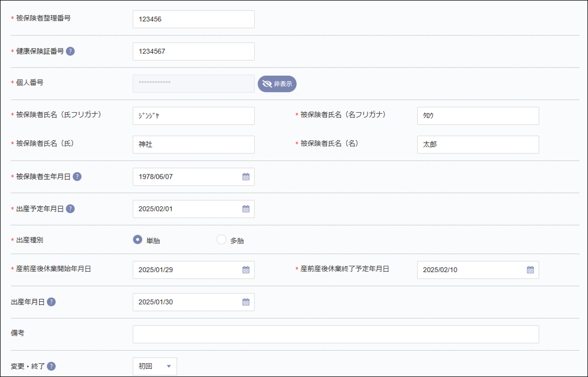Click the 被保険者氏名（氏）field containing 神社

pyautogui.click(x=193, y=144)
